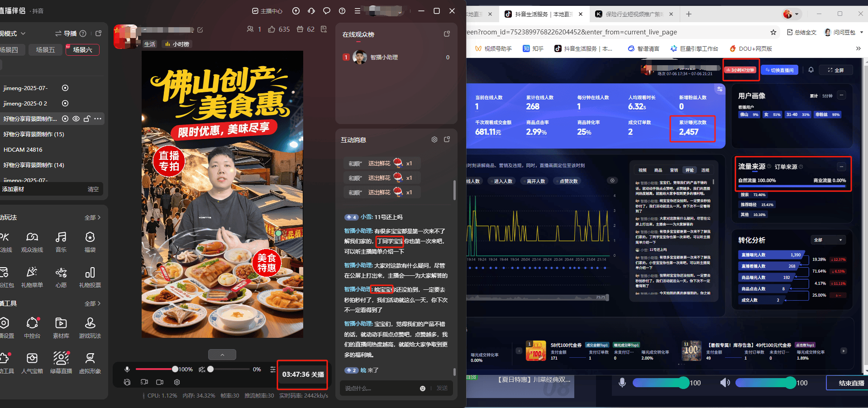Mute the microphone in the stream control bar
868x408 pixels.
click(x=127, y=370)
